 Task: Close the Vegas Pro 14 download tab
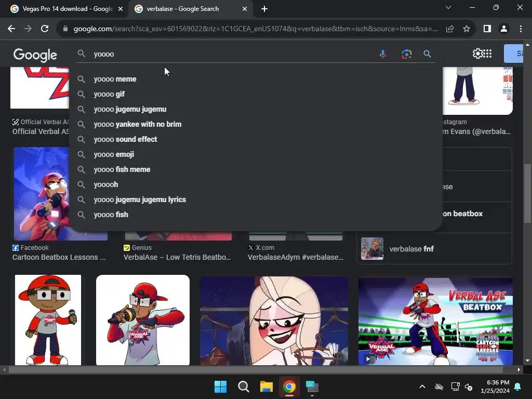coord(121,9)
